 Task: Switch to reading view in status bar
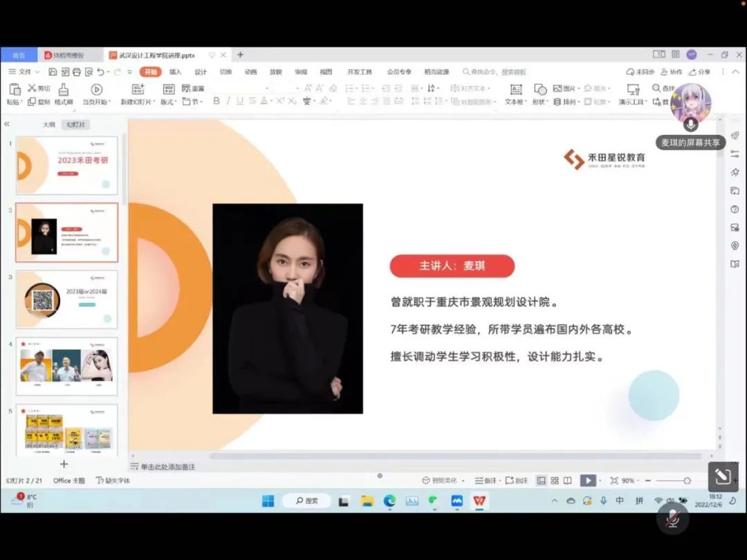[567, 480]
